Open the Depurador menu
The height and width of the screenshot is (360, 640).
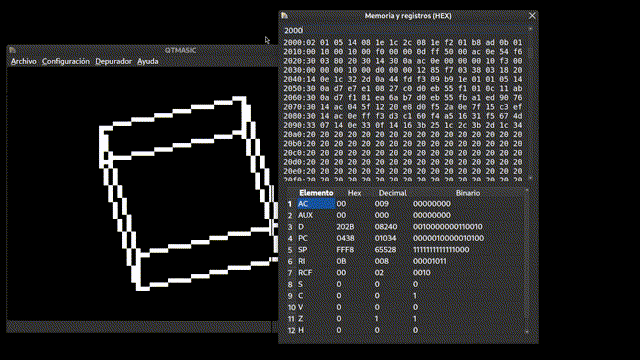pos(113,61)
